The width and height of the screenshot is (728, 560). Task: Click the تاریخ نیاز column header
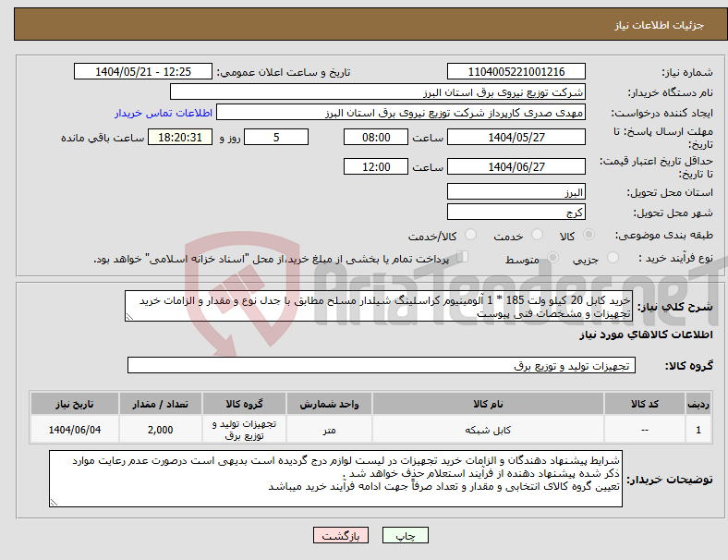point(74,404)
